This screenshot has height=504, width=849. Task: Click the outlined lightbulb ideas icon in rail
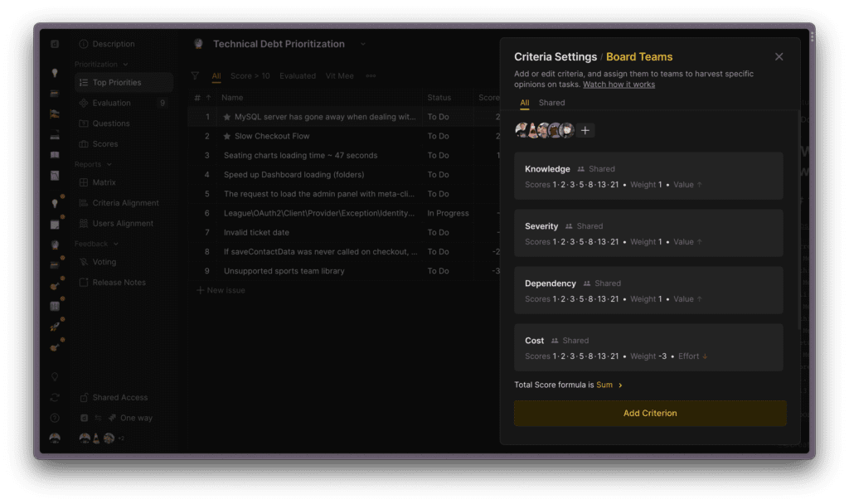[55, 377]
